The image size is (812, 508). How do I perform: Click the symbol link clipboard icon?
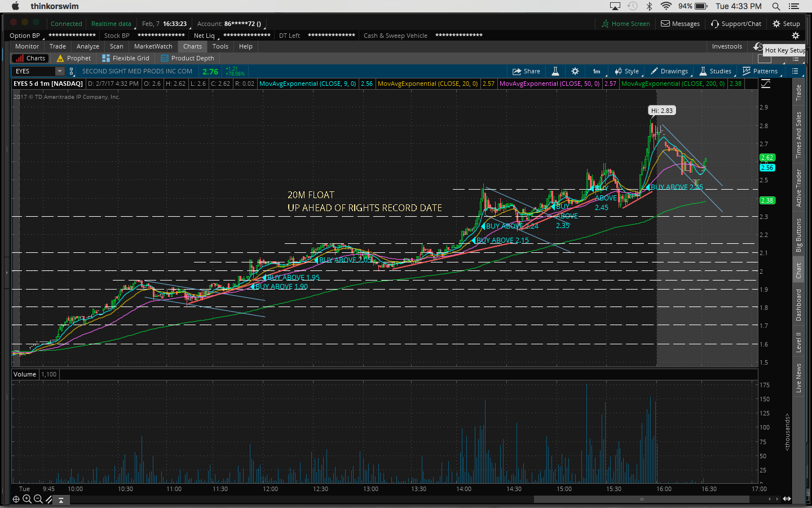72,71
